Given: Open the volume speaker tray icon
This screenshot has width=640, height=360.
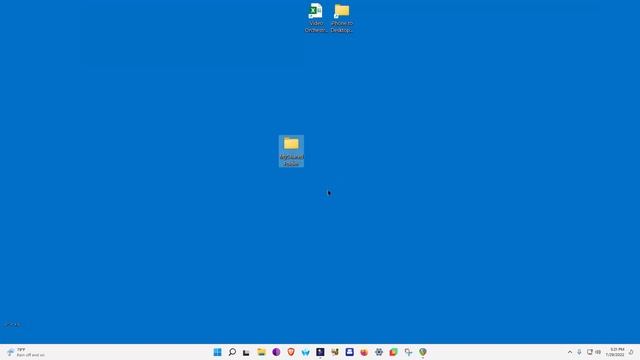Looking at the screenshot, I should [598, 352].
